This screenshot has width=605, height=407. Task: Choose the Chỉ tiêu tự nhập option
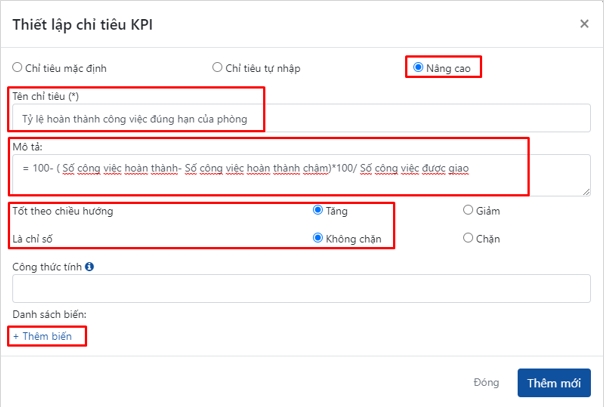click(217, 68)
